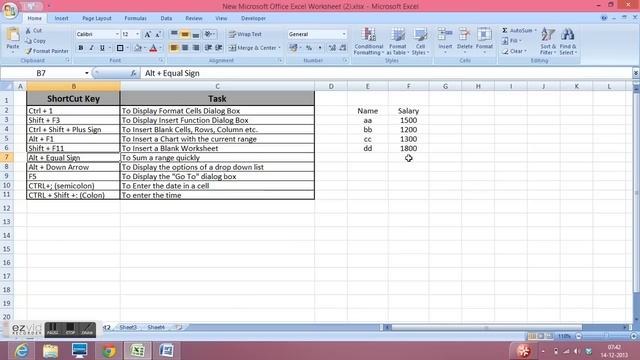Open the Data tab
640x360 pixels.
point(166,18)
